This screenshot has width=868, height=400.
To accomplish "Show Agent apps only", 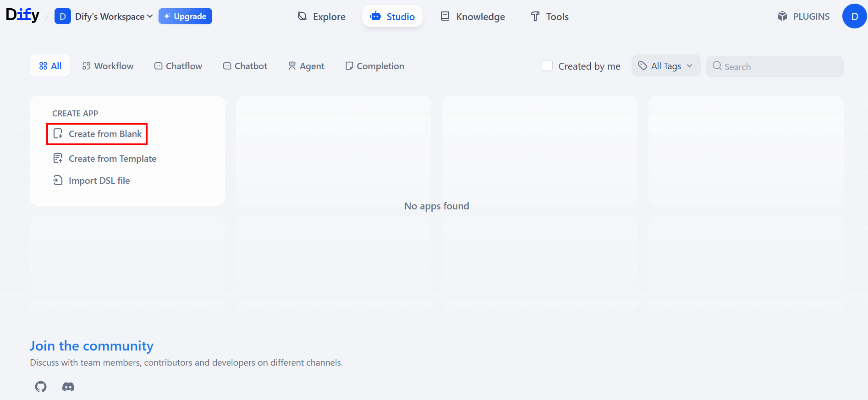I will 306,66.
